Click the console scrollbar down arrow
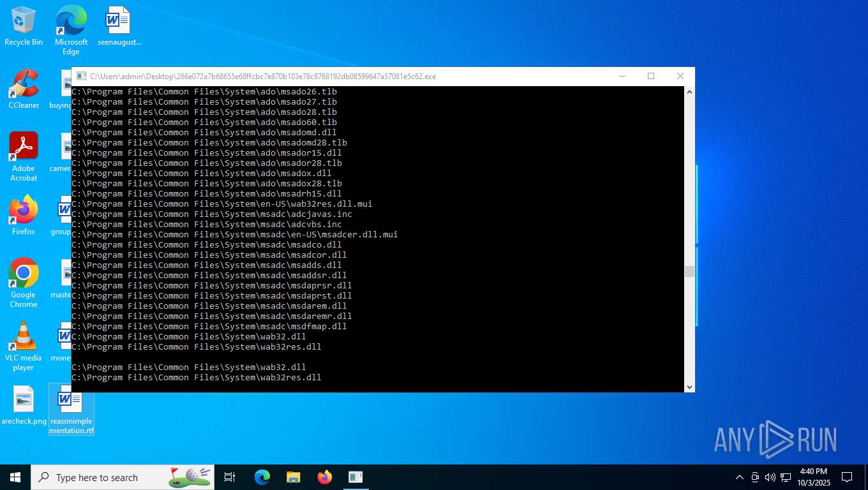868x490 pixels. click(689, 387)
